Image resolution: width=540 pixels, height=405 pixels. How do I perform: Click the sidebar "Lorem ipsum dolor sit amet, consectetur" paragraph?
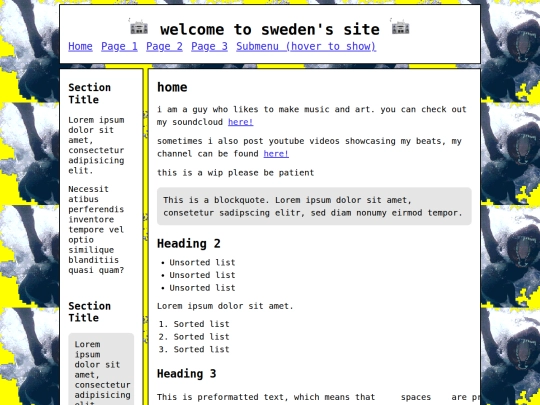tap(96, 145)
